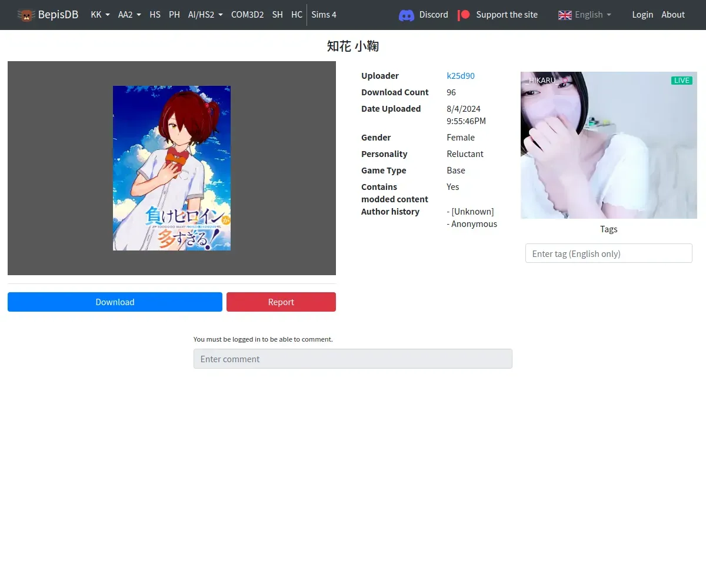Expand the KK dropdown menu
Viewport: 706px width, 588px height.
pos(101,15)
